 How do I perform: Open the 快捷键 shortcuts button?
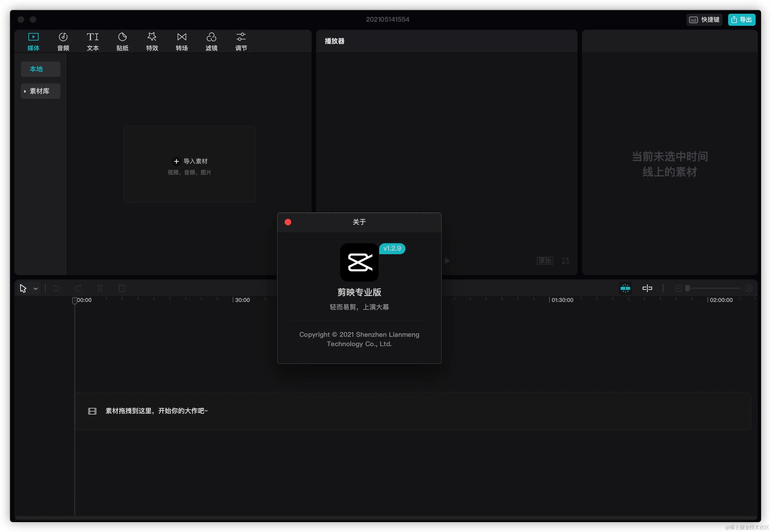[704, 20]
